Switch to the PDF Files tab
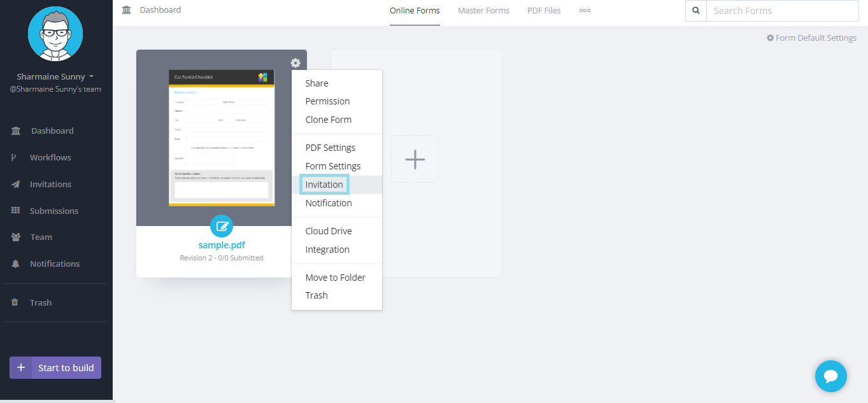 [x=544, y=11]
